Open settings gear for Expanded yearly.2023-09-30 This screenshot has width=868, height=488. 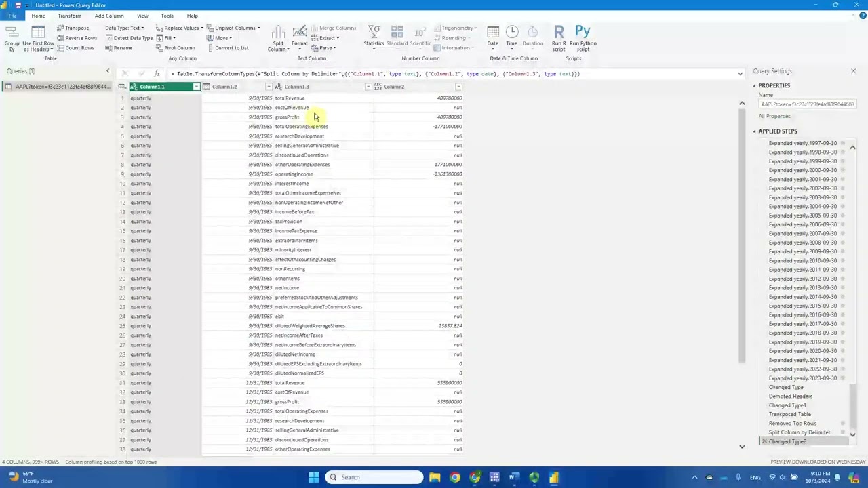tap(843, 378)
